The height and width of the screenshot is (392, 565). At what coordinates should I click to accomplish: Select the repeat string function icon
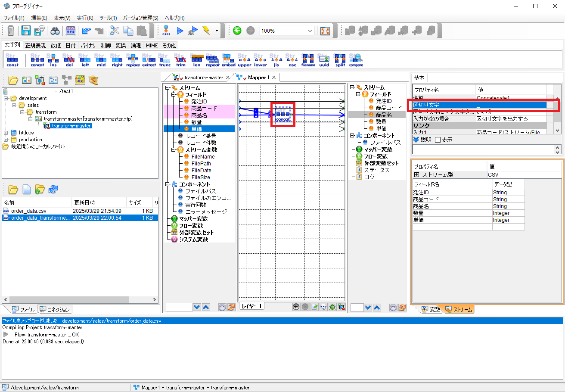click(x=212, y=60)
